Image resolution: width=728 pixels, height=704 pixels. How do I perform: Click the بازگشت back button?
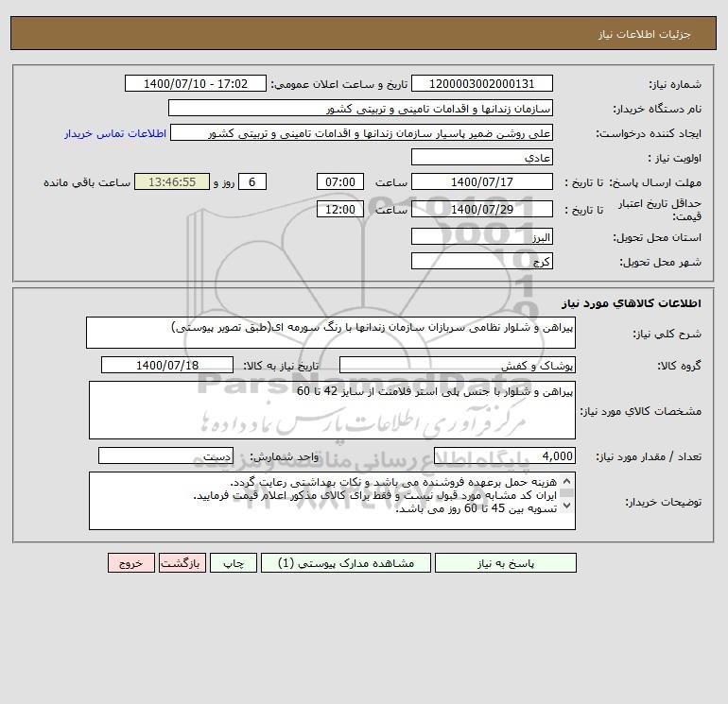point(182,563)
